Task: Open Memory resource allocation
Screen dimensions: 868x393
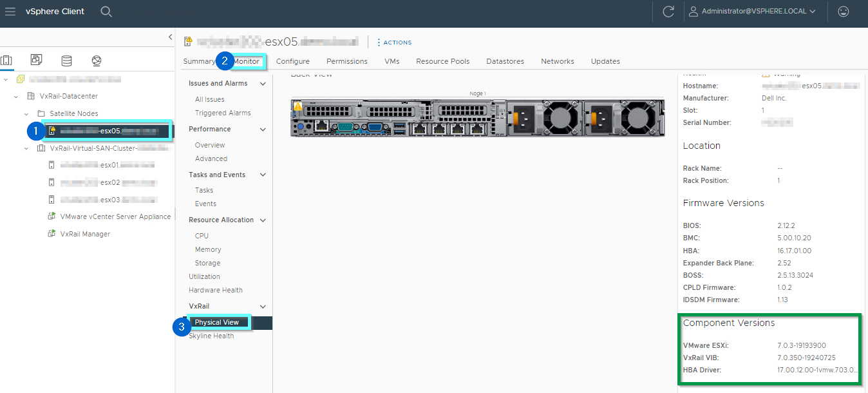Action: coord(208,249)
